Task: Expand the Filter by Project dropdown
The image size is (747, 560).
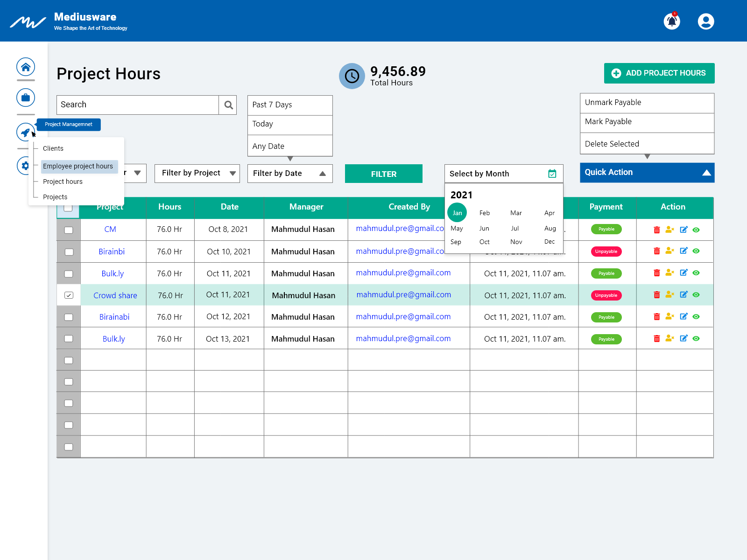Action: (197, 173)
